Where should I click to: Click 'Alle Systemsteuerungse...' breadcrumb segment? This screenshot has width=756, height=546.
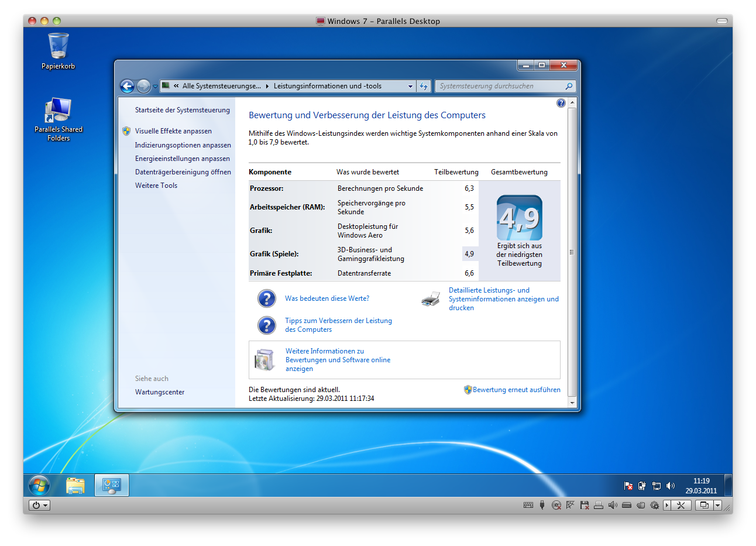coord(222,86)
